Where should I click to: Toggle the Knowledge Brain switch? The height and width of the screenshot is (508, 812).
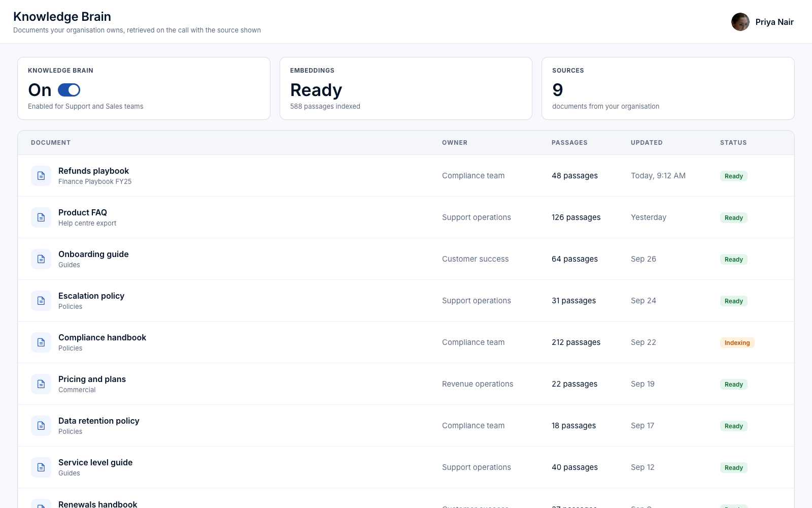69,90
